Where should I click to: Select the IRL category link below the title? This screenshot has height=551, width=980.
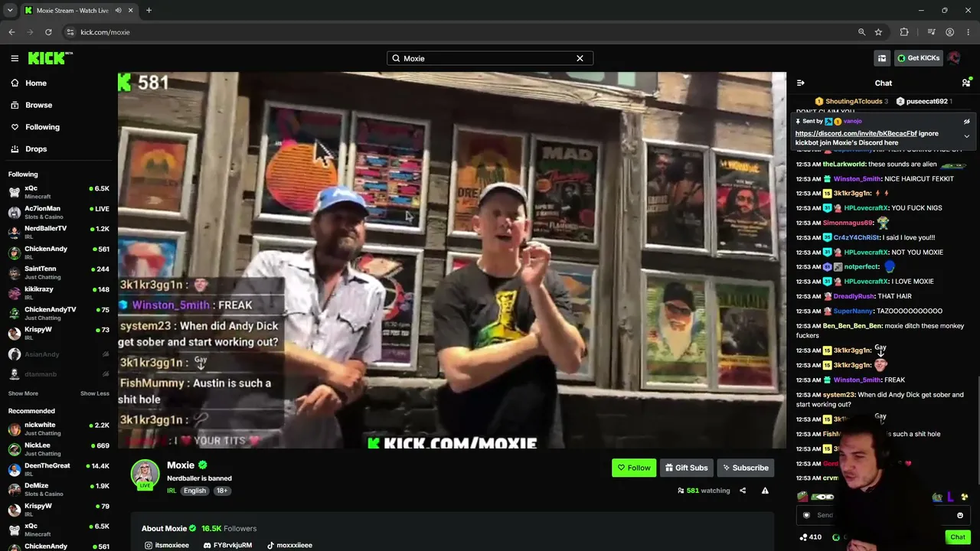(x=171, y=491)
